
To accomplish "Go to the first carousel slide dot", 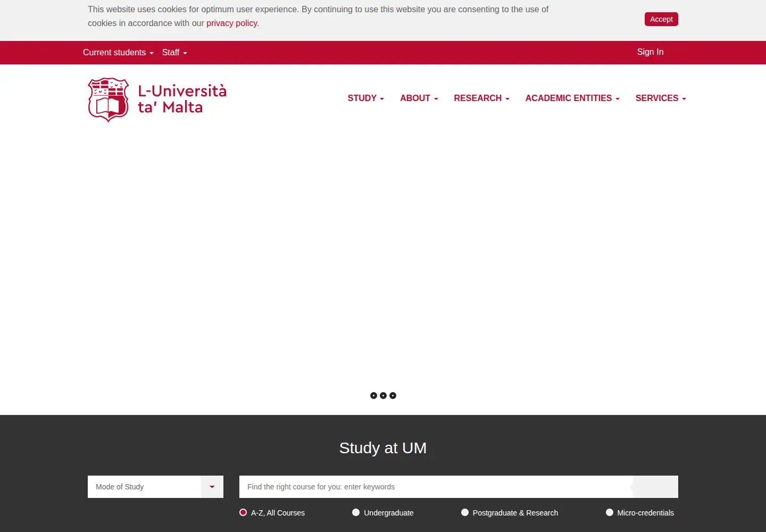I will [x=373, y=395].
